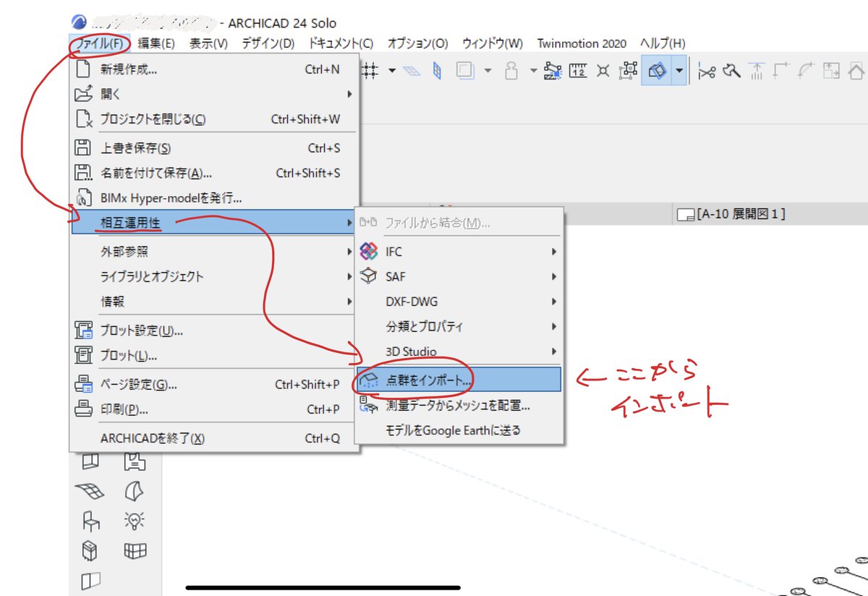Choose BIMx Hyper-modelを発行...
The height and width of the screenshot is (596, 868).
pyautogui.click(x=214, y=197)
